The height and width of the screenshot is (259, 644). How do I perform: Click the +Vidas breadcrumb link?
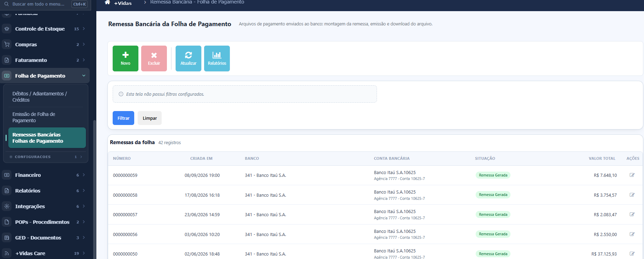123,3
